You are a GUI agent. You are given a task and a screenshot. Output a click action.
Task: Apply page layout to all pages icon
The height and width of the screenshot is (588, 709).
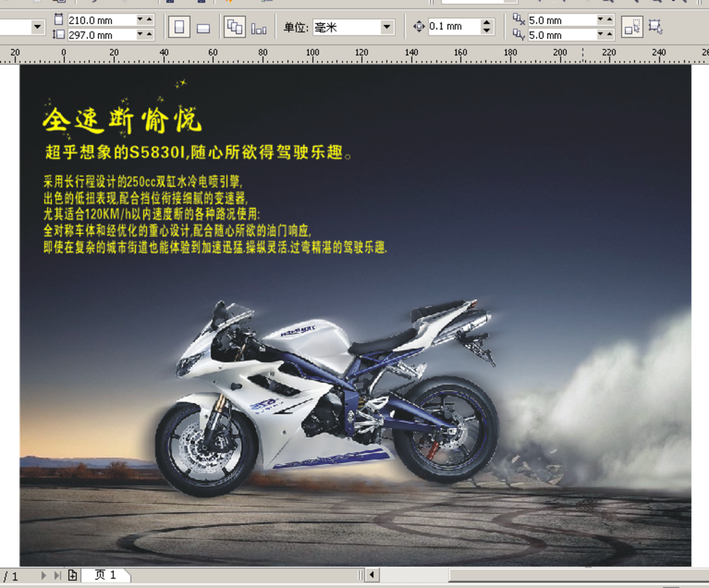pos(235,27)
